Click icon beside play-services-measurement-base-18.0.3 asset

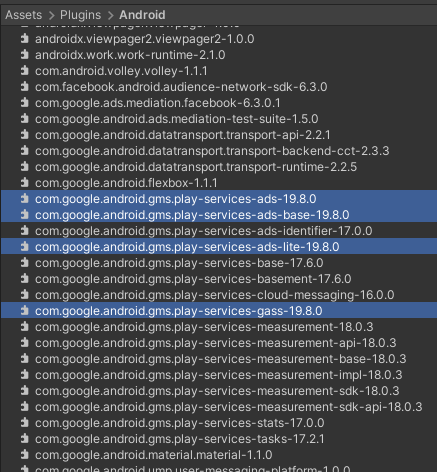[x=25, y=359]
